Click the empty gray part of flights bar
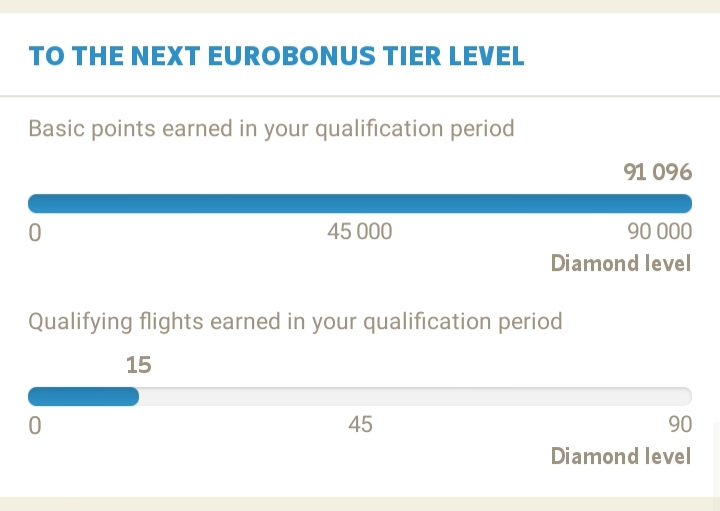 (x=414, y=396)
